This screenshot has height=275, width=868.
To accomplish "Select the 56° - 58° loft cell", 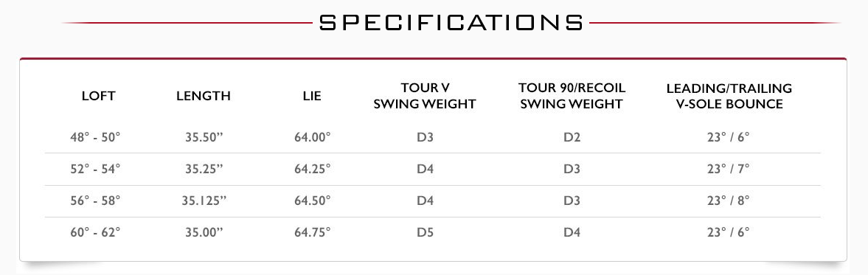I will [x=95, y=201].
